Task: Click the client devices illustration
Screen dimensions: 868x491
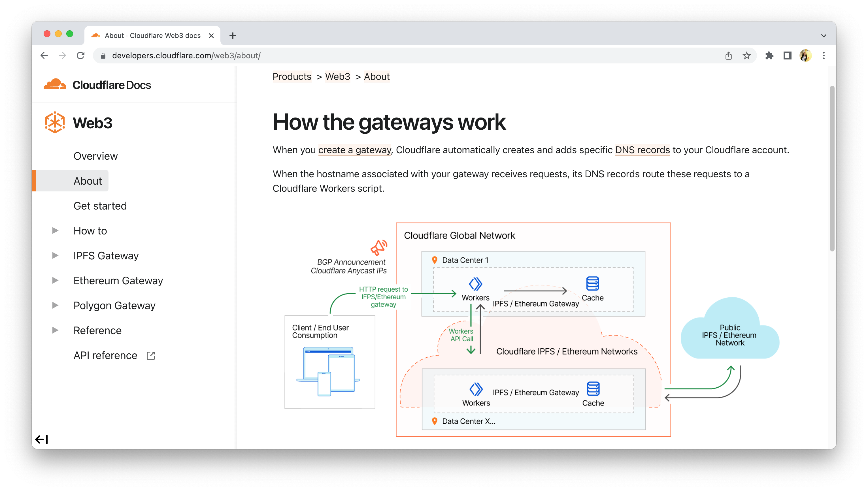Action: pos(329,371)
